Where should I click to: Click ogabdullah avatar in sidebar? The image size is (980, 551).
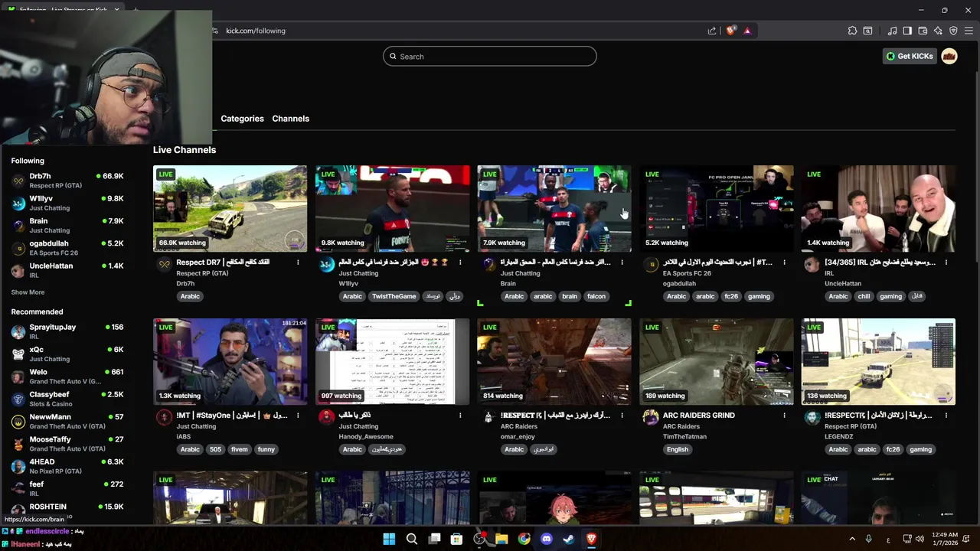click(x=18, y=248)
